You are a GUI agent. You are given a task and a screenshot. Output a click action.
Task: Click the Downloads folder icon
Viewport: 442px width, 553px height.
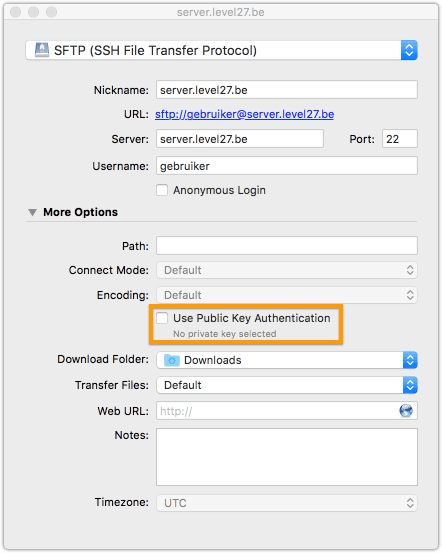tap(172, 360)
